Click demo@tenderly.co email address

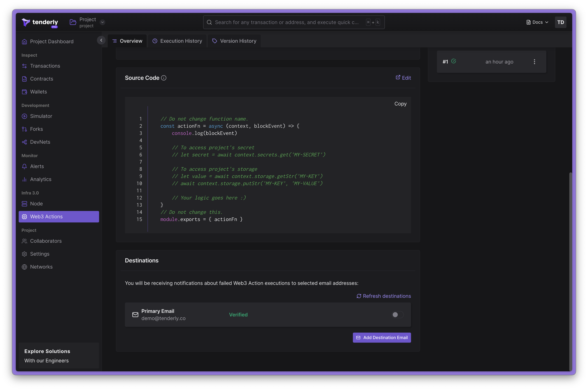pyautogui.click(x=164, y=318)
